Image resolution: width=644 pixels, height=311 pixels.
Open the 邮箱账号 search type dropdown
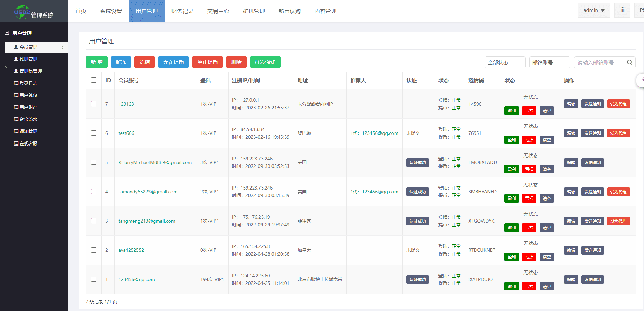pos(549,62)
